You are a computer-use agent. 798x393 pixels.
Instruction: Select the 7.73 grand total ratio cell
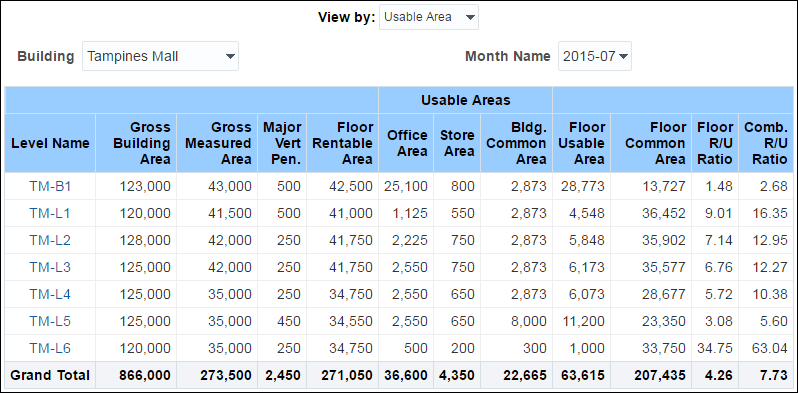pyautogui.click(x=766, y=376)
